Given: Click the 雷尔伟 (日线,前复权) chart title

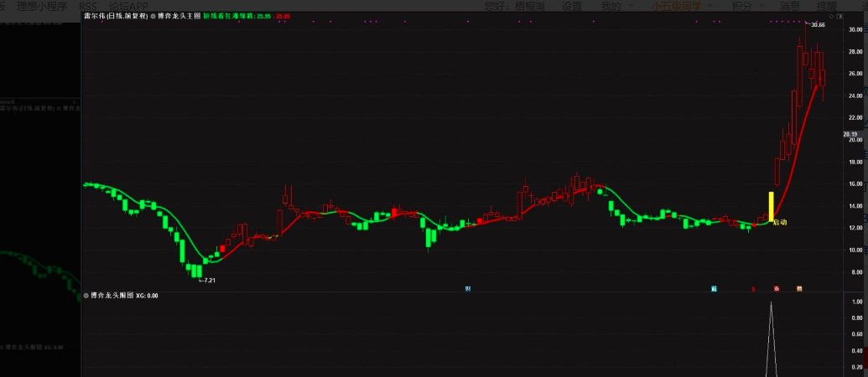Looking at the screenshot, I should tap(116, 16).
